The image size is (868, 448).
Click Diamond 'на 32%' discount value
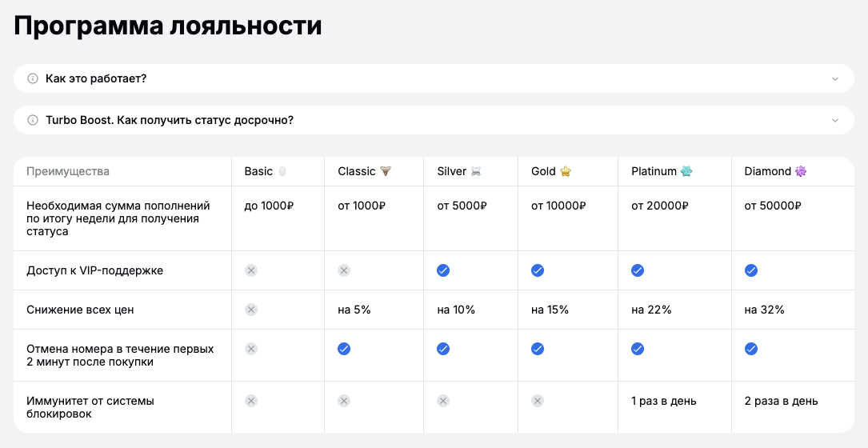tap(764, 310)
